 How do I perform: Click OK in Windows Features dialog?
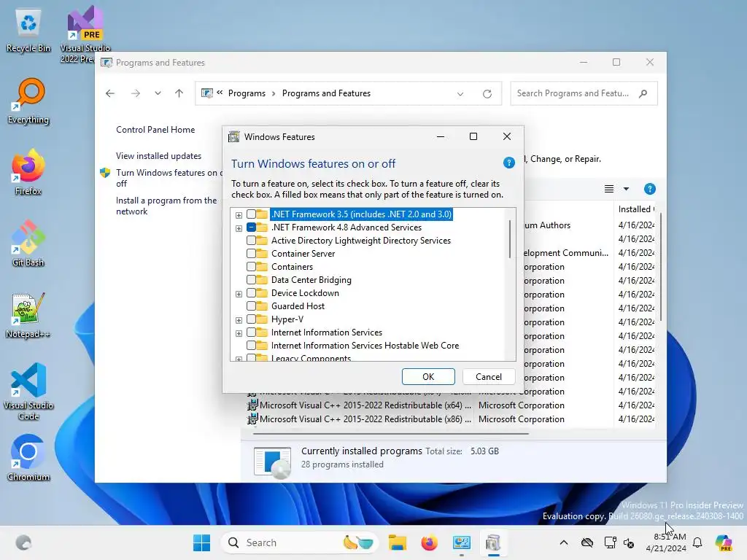(428, 377)
